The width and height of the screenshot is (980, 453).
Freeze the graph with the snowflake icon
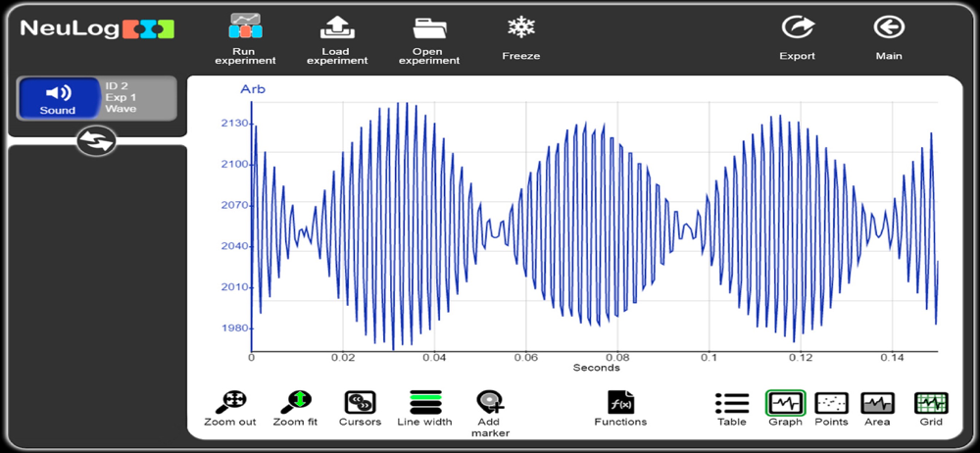520,27
